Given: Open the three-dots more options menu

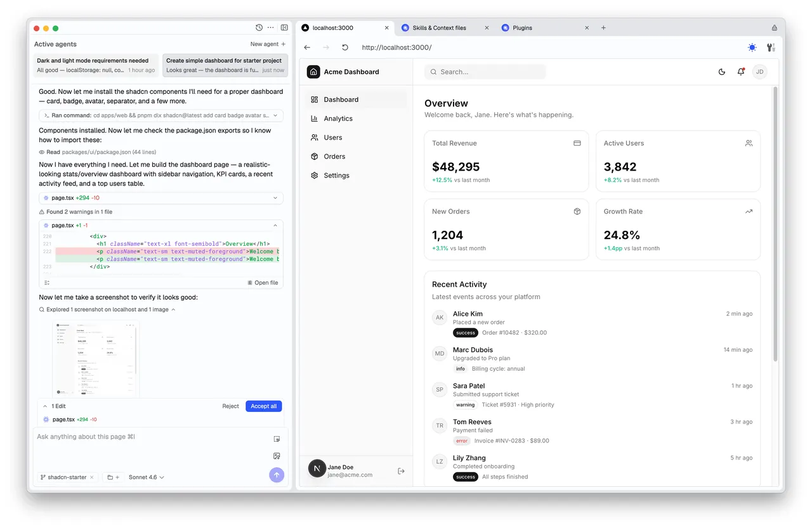Looking at the screenshot, I should 271,28.
